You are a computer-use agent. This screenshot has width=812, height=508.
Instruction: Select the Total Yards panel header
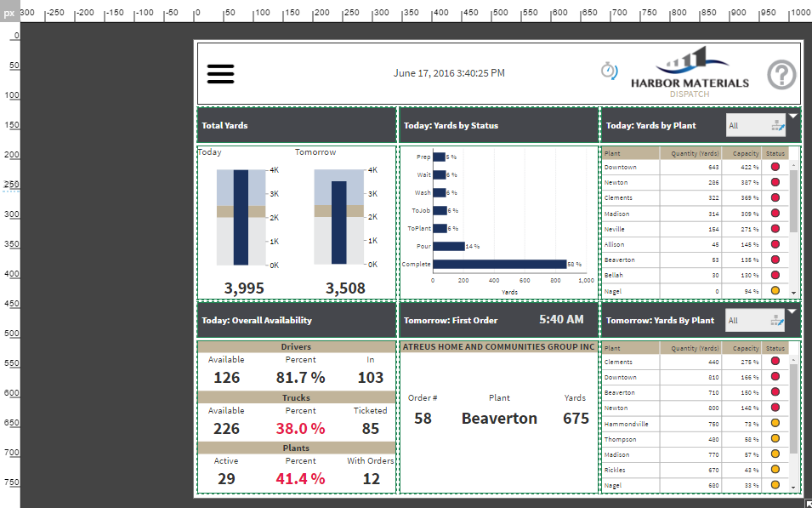coord(297,125)
